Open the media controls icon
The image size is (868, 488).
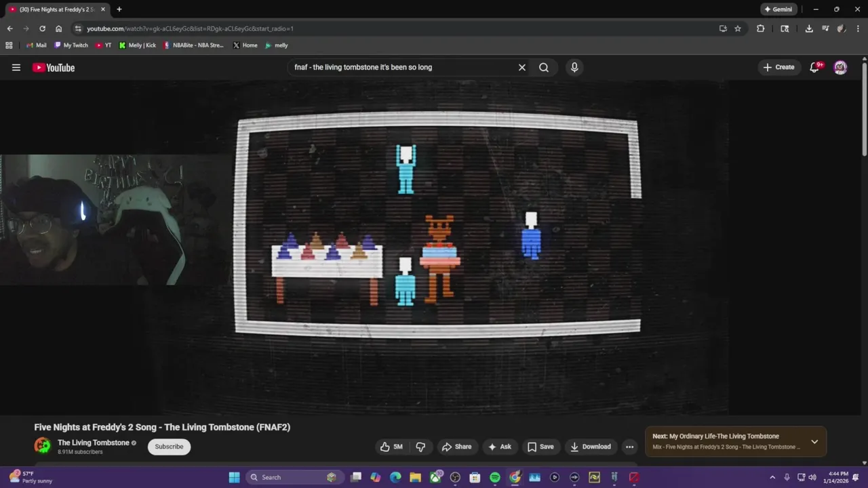click(825, 28)
